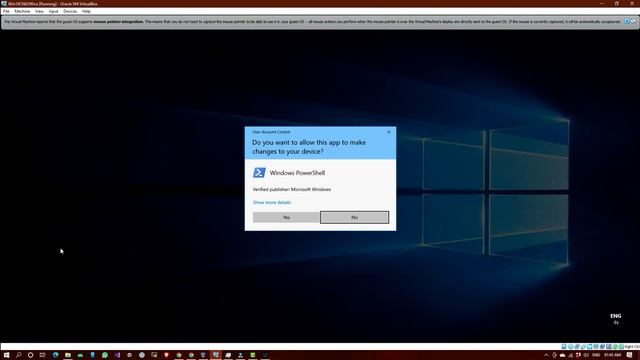Open Visual Studio from the taskbar

coord(117,355)
